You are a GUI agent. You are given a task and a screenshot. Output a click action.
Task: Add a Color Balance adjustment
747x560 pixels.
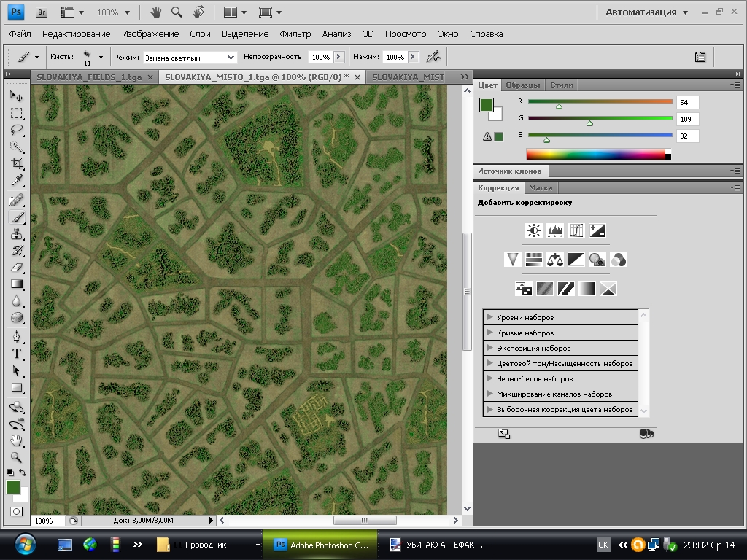[555, 260]
